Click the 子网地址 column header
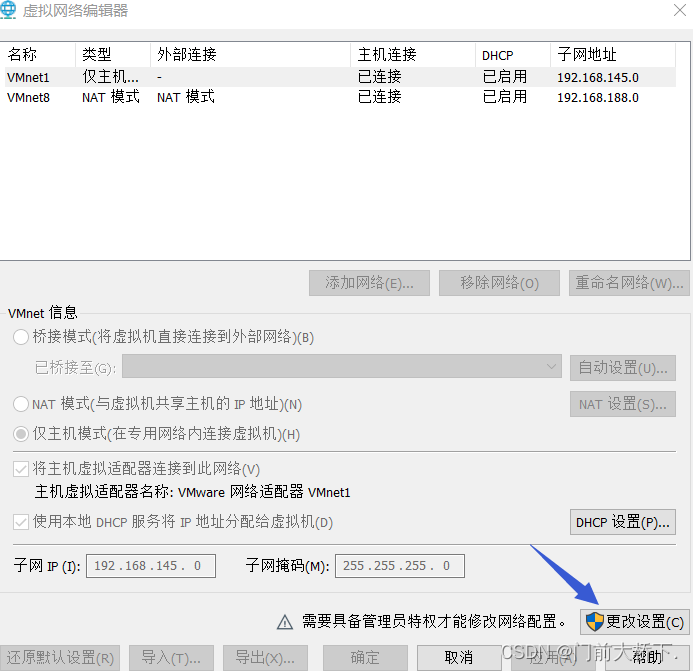The image size is (693, 671). pyautogui.click(x=613, y=54)
